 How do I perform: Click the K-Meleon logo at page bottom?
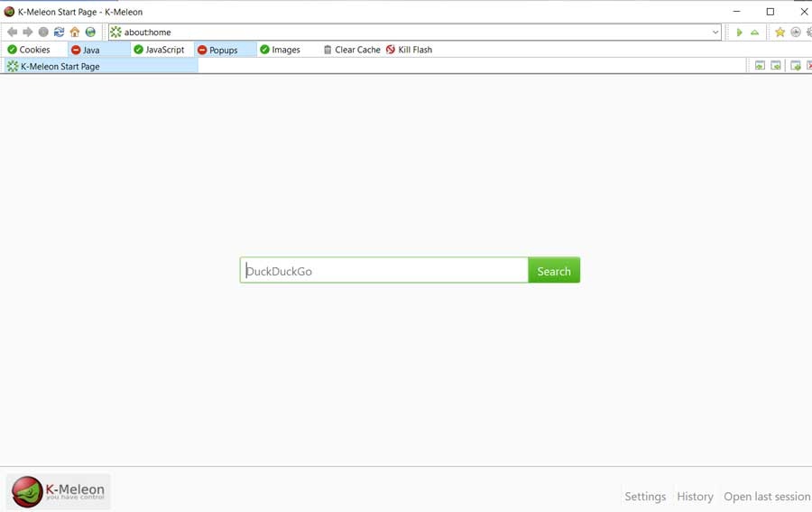point(58,491)
